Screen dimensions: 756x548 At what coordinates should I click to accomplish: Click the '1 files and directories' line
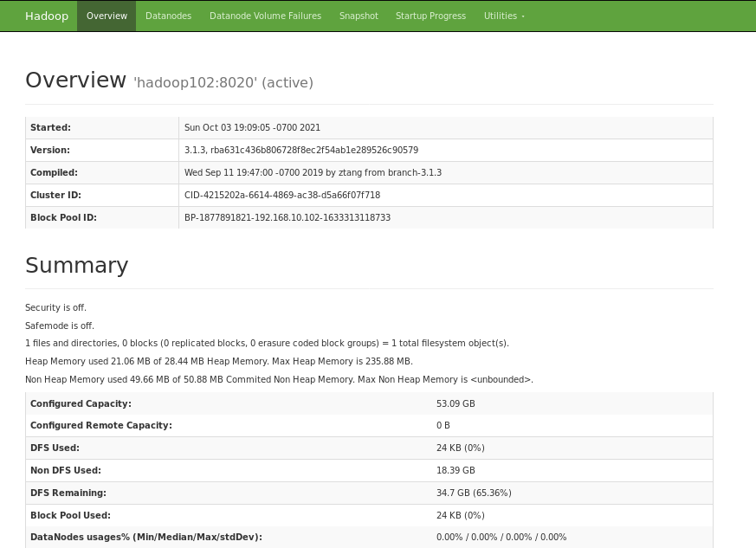(x=267, y=343)
